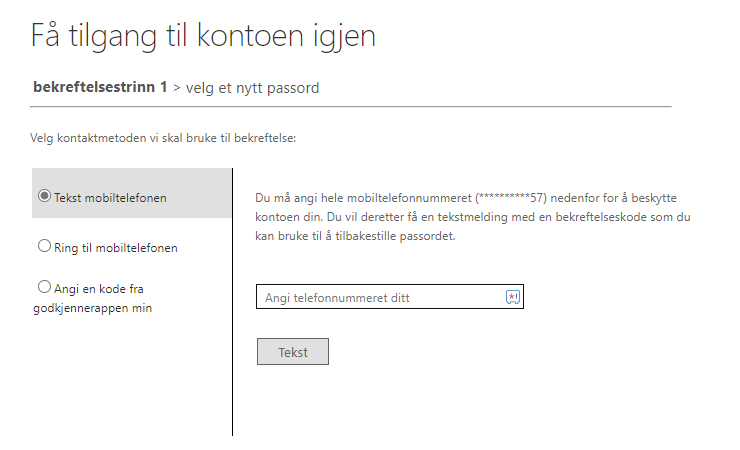Click the vertical divider beside the options list
Screen dimensions: 740x450
coord(232,302)
